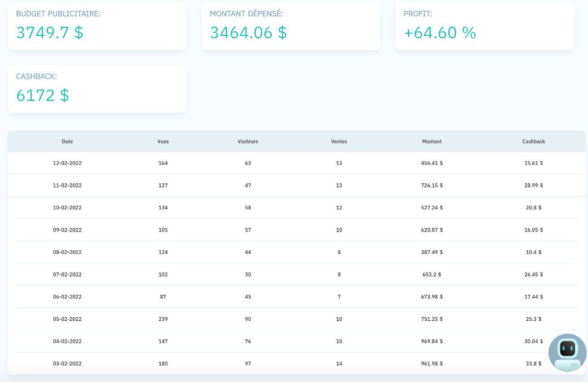Image resolution: width=588 pixels, height=382 pixels.
Task: Click the cashback value 30.04 $
Action: [x=534, y=341]
